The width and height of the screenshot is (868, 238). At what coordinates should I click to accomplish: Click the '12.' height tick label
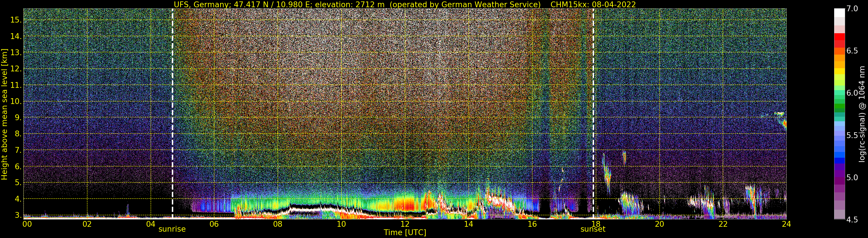coord(16,69)
